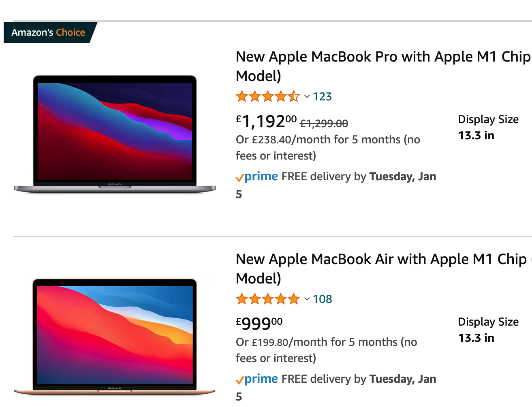Screen dimensions: 532x407
Task: Click the struck-through £1,299.00 list price
Action: 324,123
